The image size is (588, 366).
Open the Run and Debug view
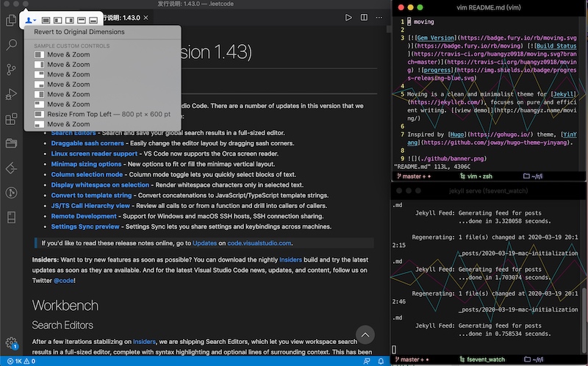(x=11, y=94)
